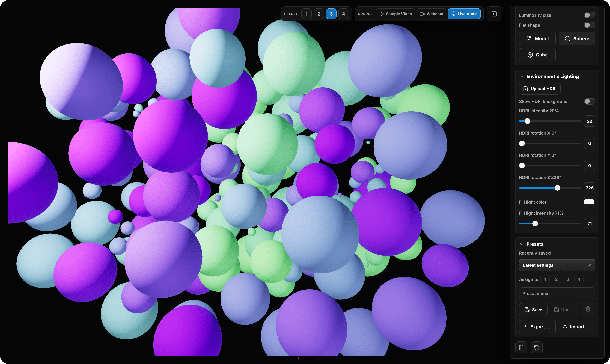Choose Sample Video source

[395, 14]
